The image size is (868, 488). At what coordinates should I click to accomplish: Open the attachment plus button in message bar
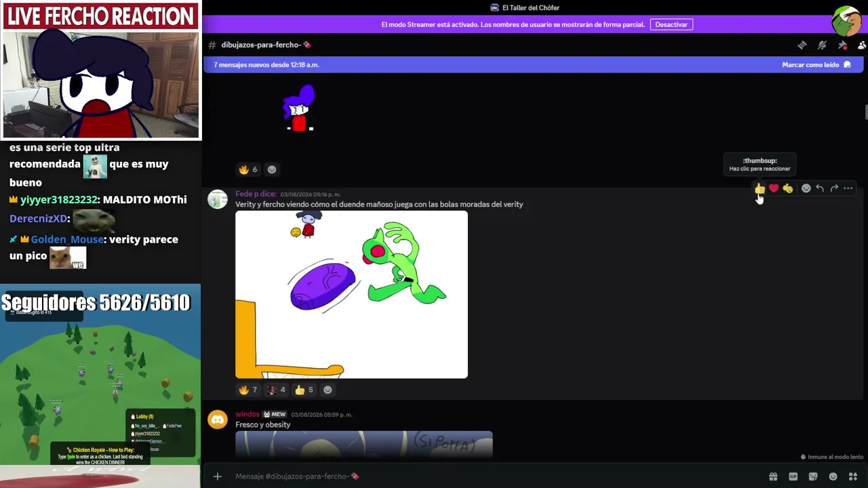218,476
